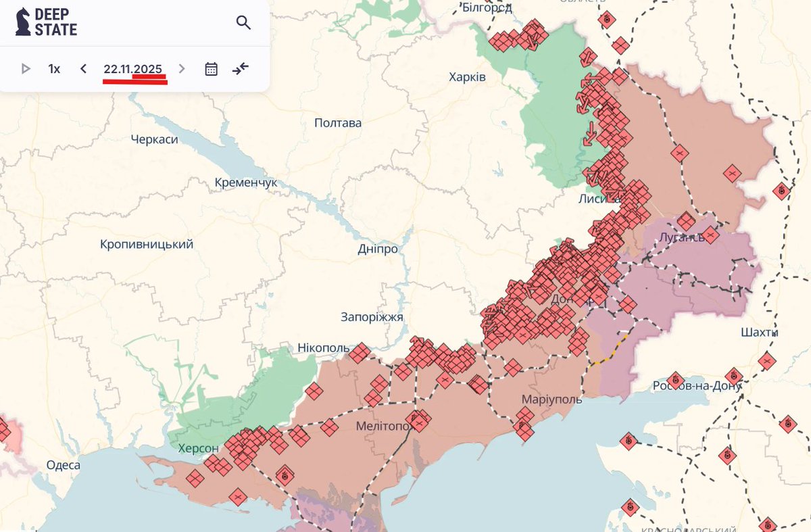The width and height of the screenshot is (811, 532).
Task: Select the airfield marker above Шахти
Action: coord(781,191)
